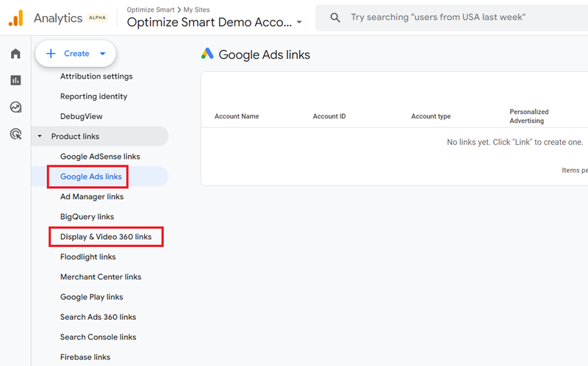Open the Home icon in sidebar
Screen dimensions: 588x366
(x=15, y=54)
